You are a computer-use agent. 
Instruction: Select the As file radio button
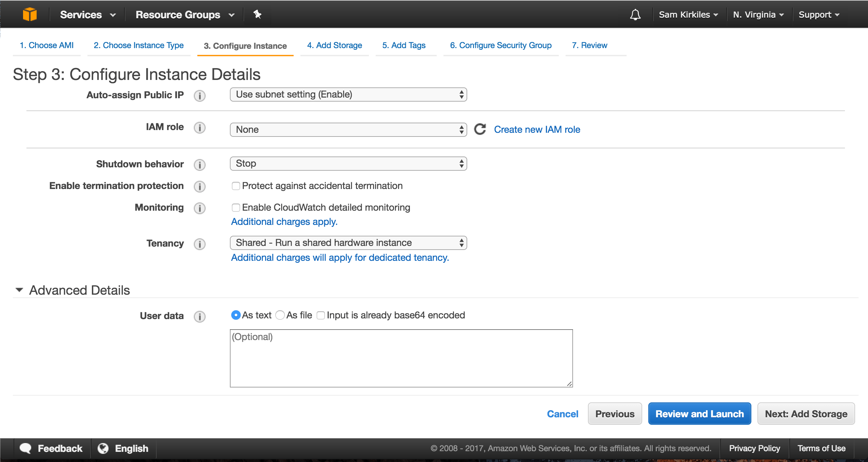(x=280, y=315)
